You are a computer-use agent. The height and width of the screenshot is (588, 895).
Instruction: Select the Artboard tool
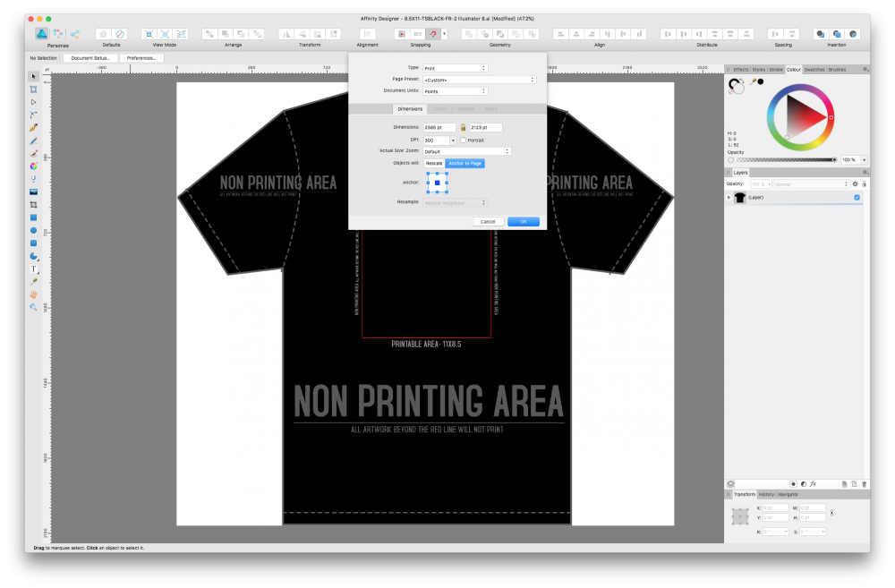tap(34, 89)
